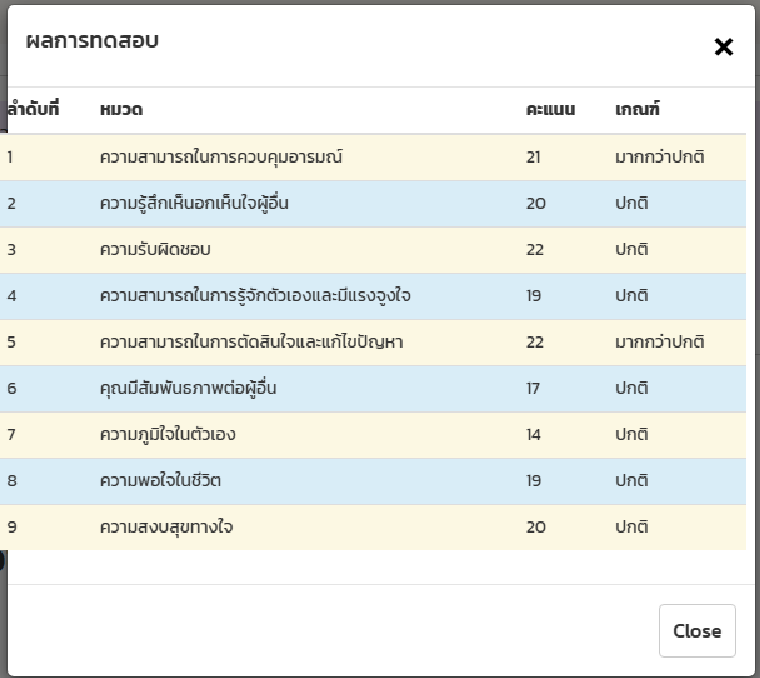The width and height of the screenshot is (760, 678).
Task: Click score 22 in ความรับผิดชอบ row
Action: coord(535,250)
